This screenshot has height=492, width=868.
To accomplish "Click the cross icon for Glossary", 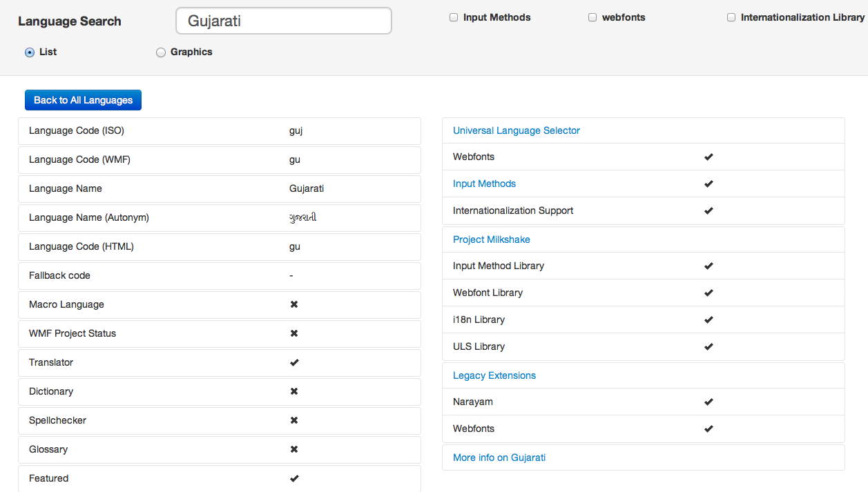I will 294,449.
